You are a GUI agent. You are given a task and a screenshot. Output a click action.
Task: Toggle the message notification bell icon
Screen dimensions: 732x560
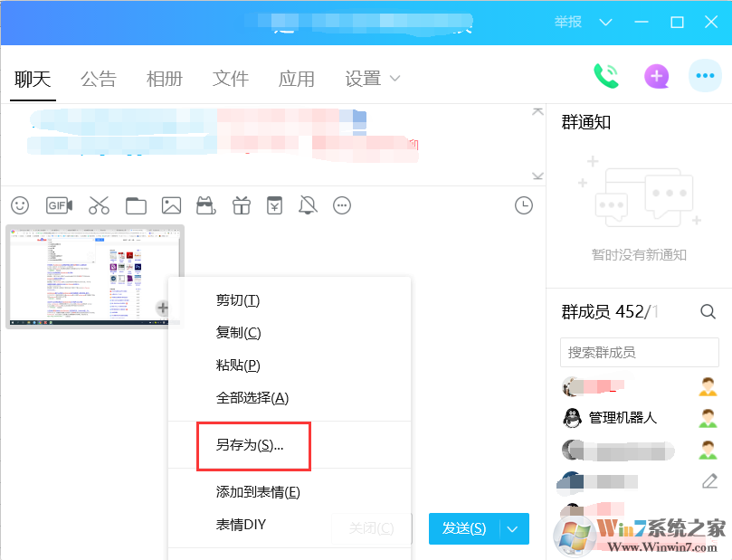[x=308, y=205]
